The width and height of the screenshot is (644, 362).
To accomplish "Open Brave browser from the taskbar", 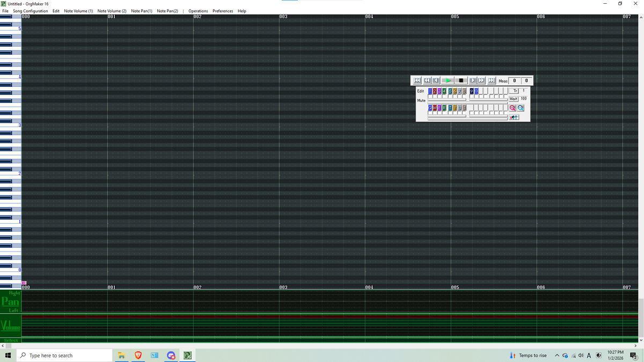I will click(138, 356).
